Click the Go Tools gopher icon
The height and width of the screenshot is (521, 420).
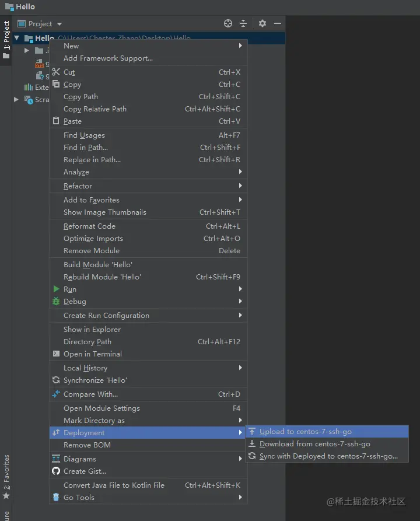coord(56,497)
